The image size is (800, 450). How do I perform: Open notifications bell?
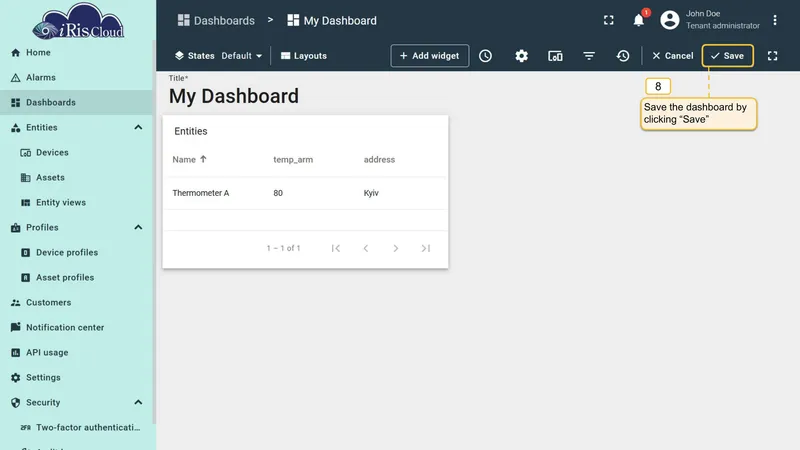pos(638,20)
